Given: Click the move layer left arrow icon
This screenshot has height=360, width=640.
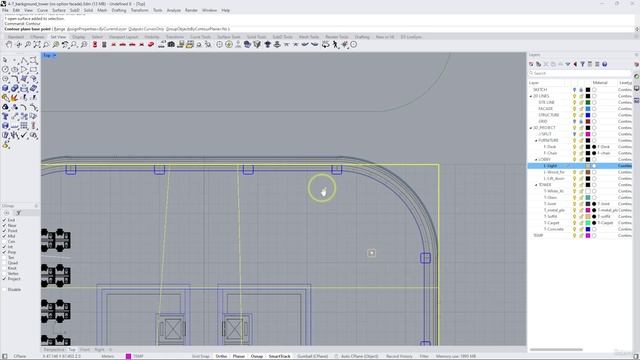Looking at the screenshot, I should click(x=575, y=64).
